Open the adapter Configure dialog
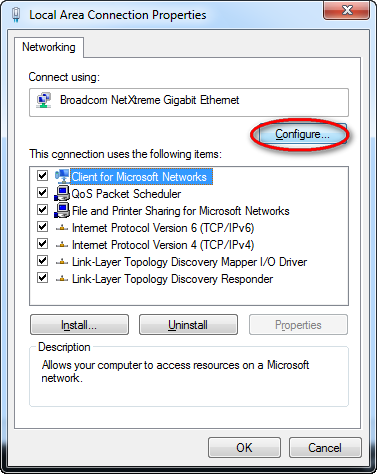The width and height of the screenshot is (377, 474). pos(302,134)
